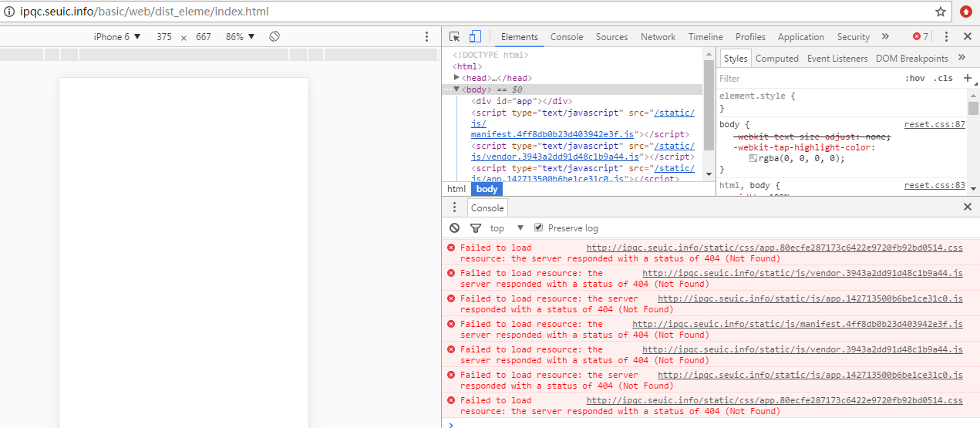Close the DevTools panel
This screenshot has height=428, width=980.
pos(968,37)
